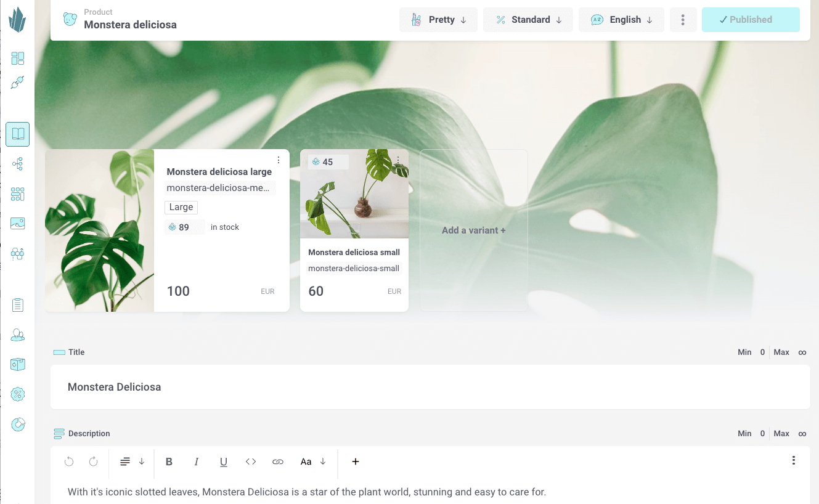Click the plus icon in editor toolbar
Screen dimensions: 819x504
(356, 461)
